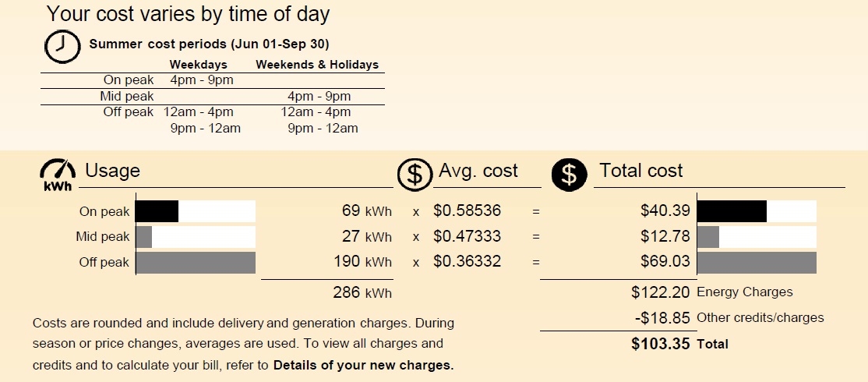Click the Off peak total cost bar
The image size is (868, 382).
[757, 263]
